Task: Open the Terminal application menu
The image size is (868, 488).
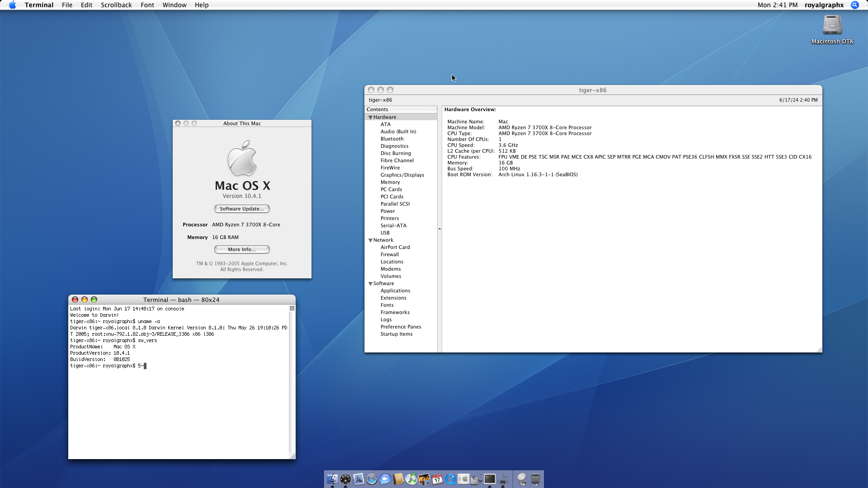Action: point(39,5)
